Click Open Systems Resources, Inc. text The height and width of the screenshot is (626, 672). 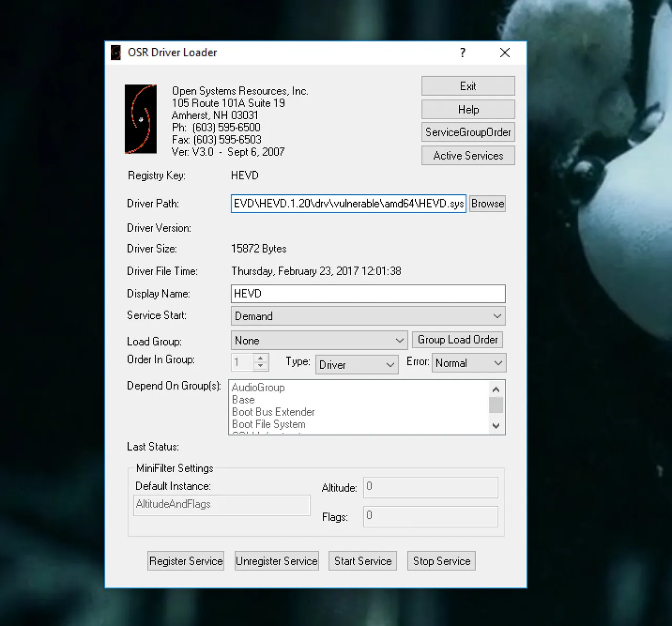(x=240, y=91)
